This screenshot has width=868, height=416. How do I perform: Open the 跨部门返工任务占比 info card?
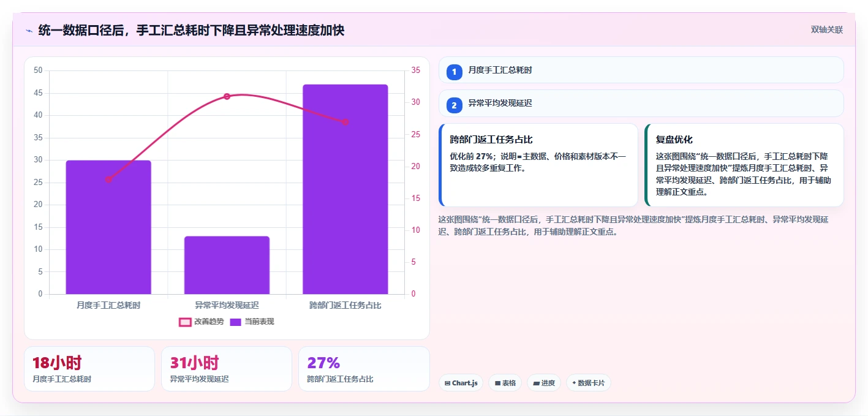click(538, 165)
